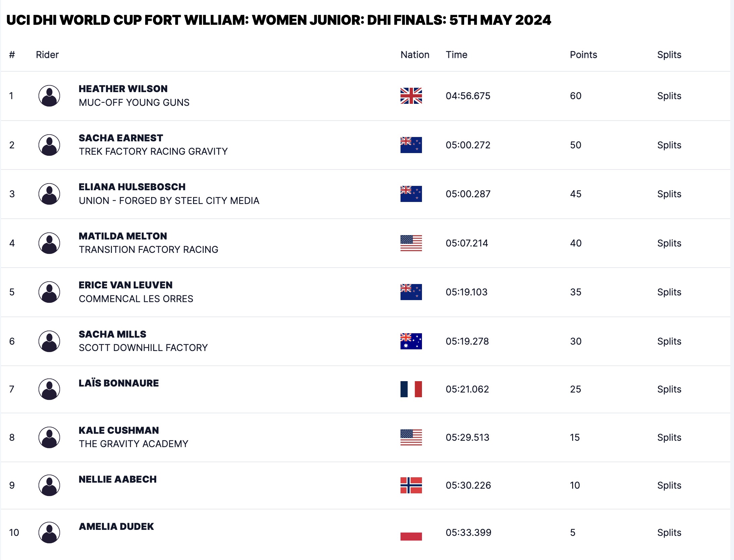Viewport: 734px width, 560px height.
Task: Open Splits for Eliana Hulsebosch
Action: pos(669,194)
